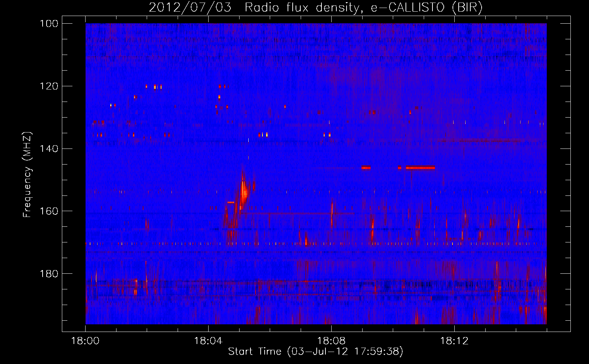
Task: Click the long red horizontal band at 146 MHz
Action: (420, 168)
